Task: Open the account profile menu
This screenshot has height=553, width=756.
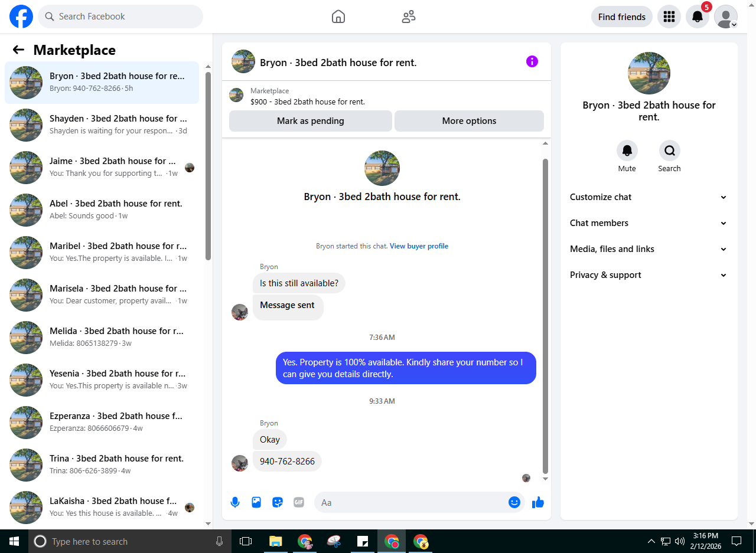Action: click(726, 17)
